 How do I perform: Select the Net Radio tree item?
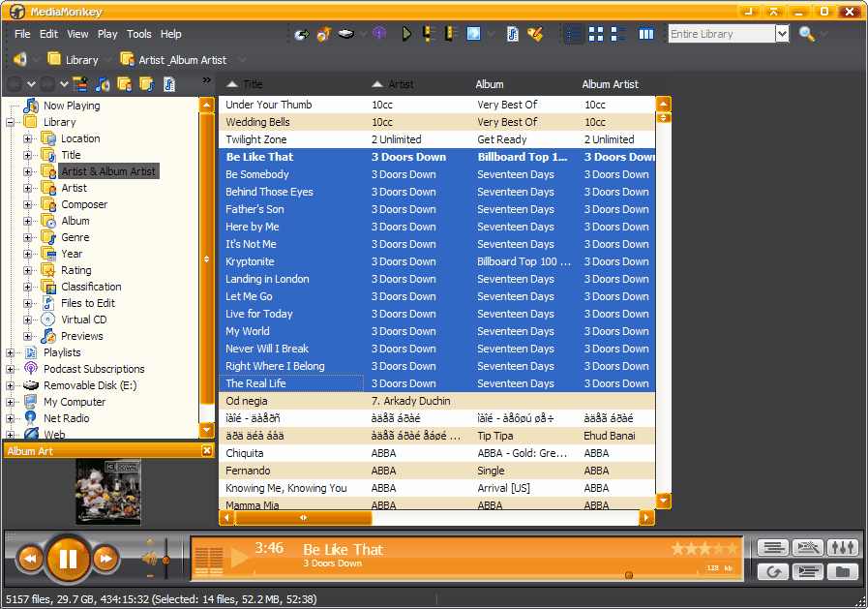(x=66, y=418)
